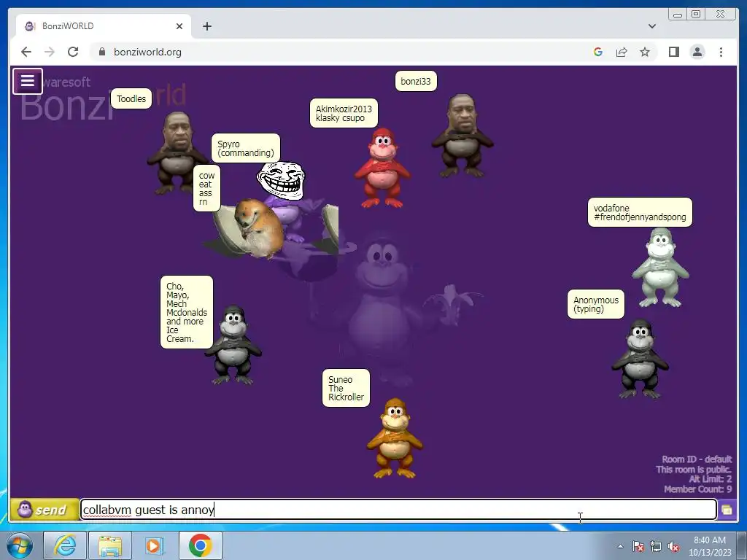
Task: Open the Chrome profile avatar
Action: [x=697, y=52]
